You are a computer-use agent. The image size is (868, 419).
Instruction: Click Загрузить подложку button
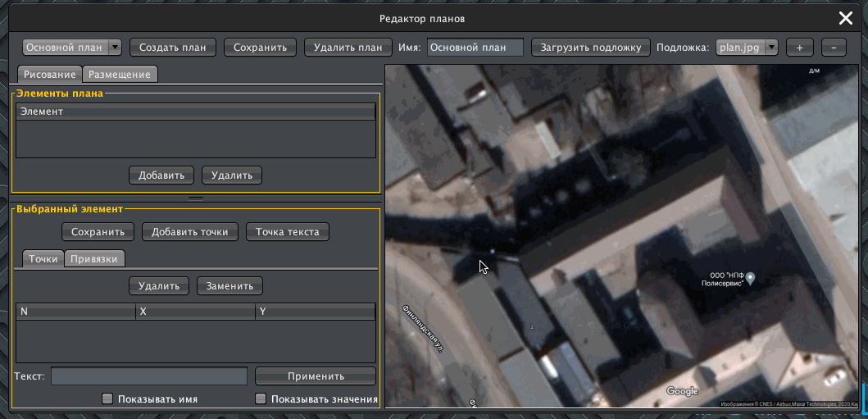591,48
